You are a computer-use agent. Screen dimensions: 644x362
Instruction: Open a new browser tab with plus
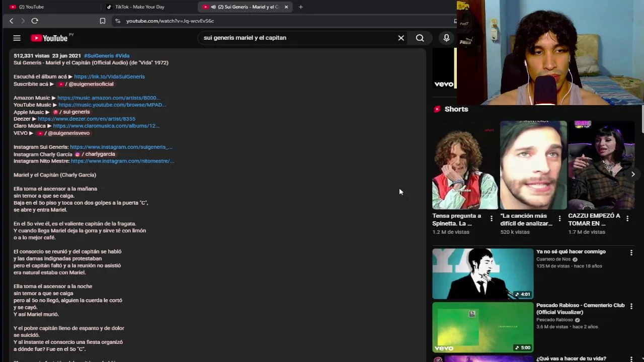point(300,7)
